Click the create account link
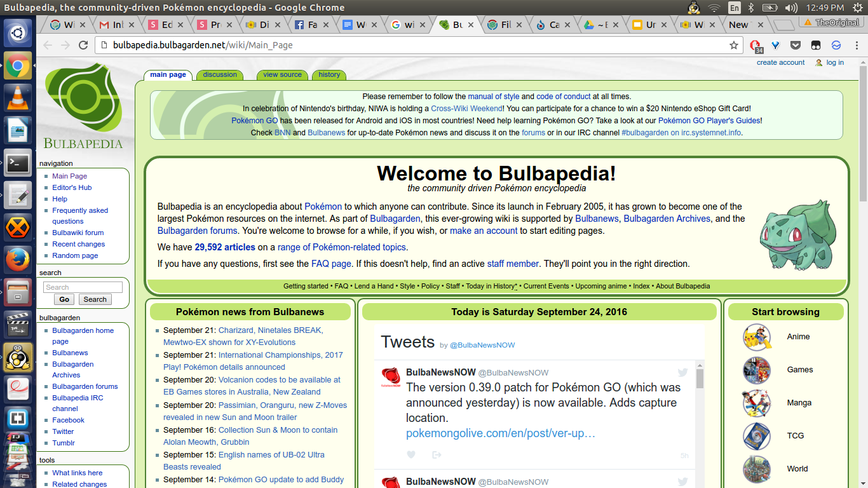This screenshot has height=488, width=868. (780, 62)
